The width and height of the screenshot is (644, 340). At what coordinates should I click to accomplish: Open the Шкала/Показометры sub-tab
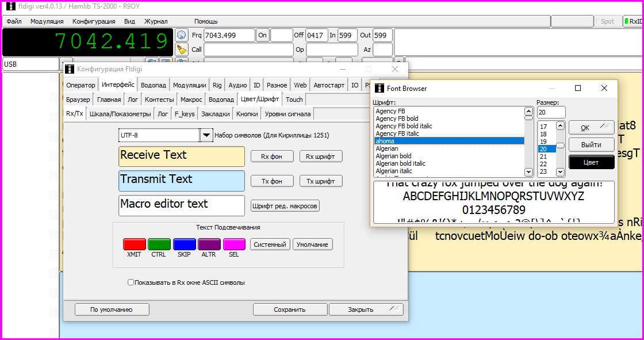120,114
